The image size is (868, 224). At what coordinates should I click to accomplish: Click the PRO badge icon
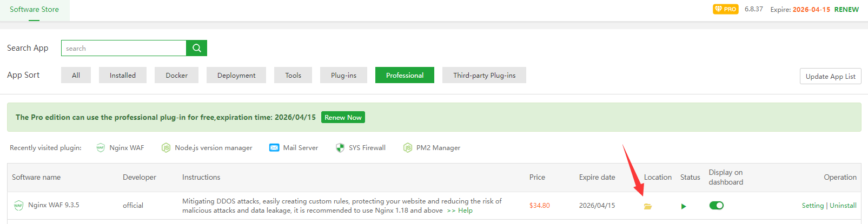click(x=725, y=9)
